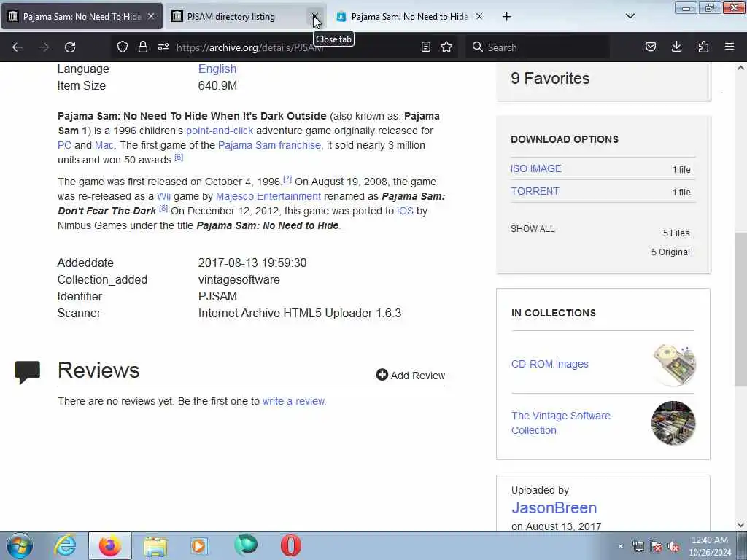Open Windows Start menu

pyautogui.click(x=20, y=545)
